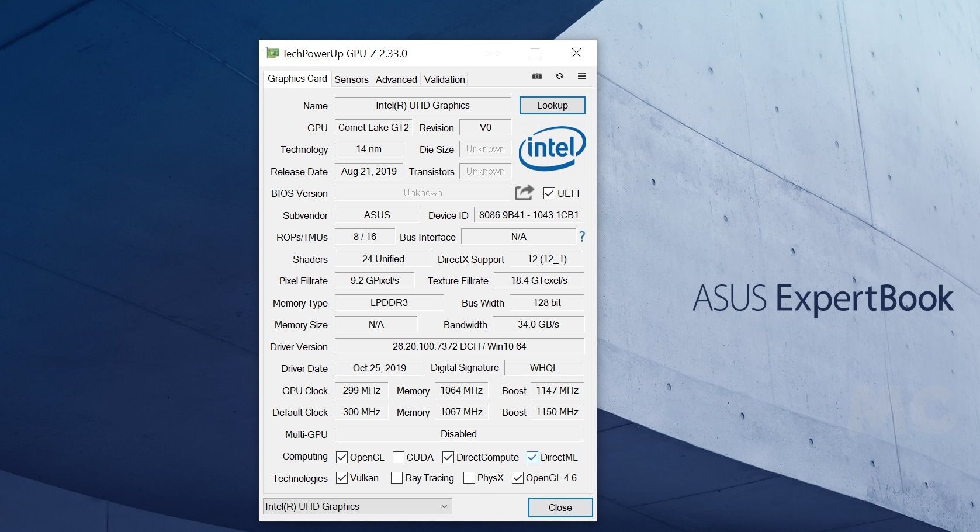
Task: Click the Driver Version field
Action: [x=459, y=346]
